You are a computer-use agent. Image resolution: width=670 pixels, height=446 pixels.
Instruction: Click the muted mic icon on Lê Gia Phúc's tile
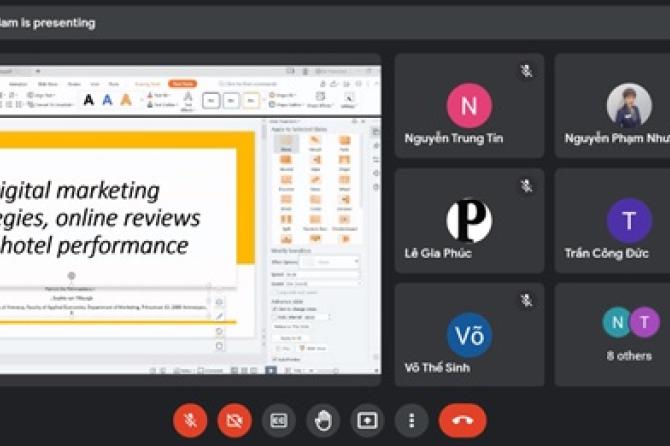coord(526,186)
